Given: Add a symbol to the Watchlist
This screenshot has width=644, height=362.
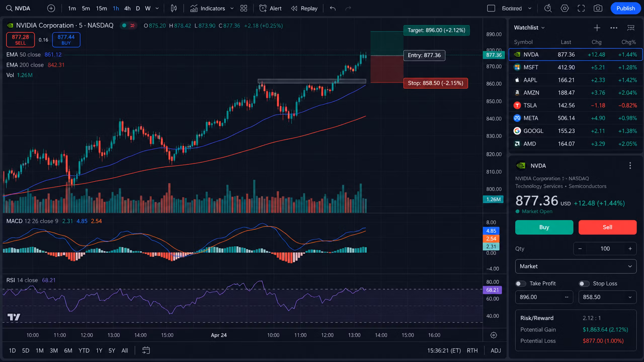Looking at the screenshot, I should [x=597, y=28].
